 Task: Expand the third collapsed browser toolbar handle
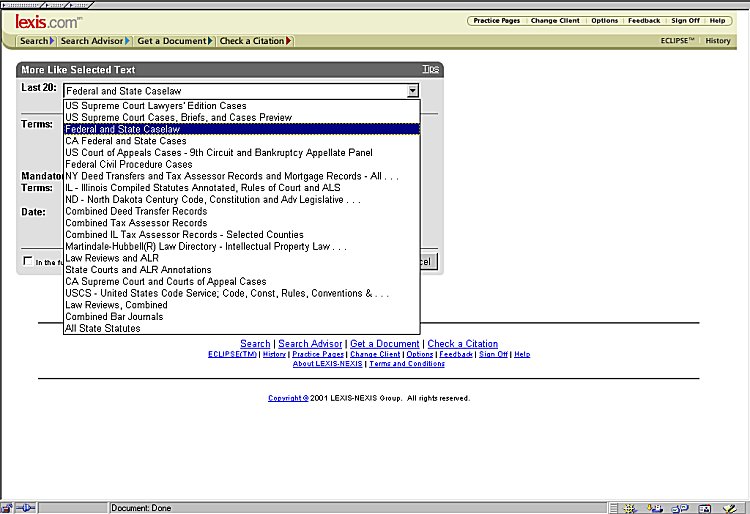[x=79, y=5]
